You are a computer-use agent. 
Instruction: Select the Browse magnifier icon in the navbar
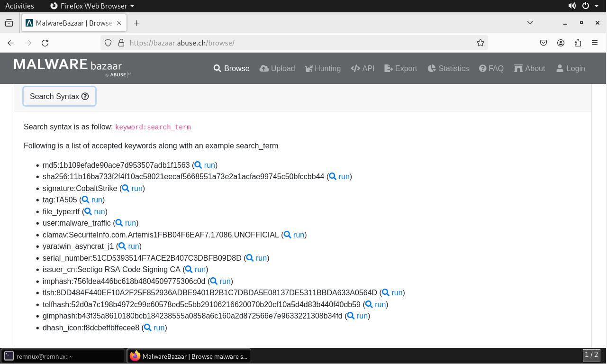point(217,68)
